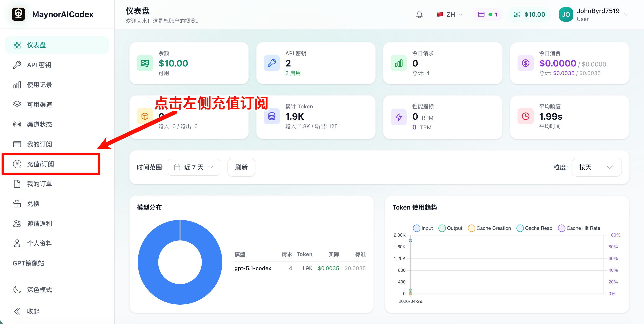Open the notifications bell icon
This screenshot has height=324, width=644.
[x=419, y=14]
